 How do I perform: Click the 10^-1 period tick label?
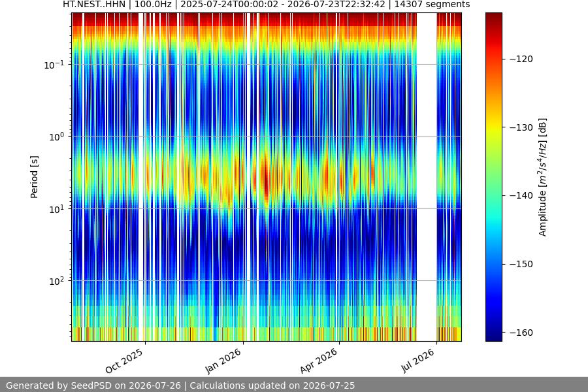[54, 65]
